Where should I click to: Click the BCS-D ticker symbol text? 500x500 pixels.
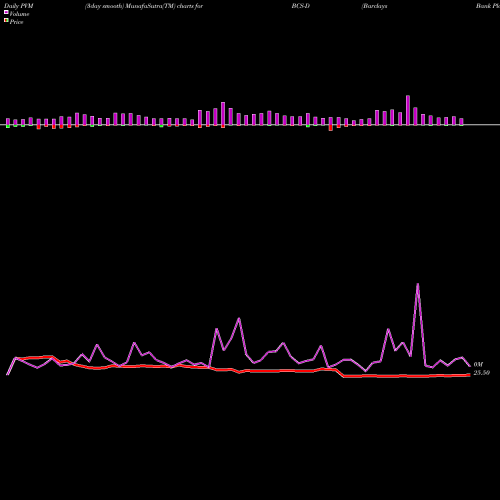point(301,6)
